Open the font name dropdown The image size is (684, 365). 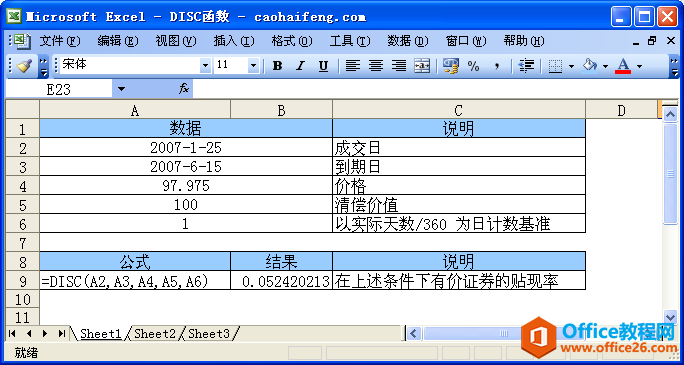click(x=205, y=66)
